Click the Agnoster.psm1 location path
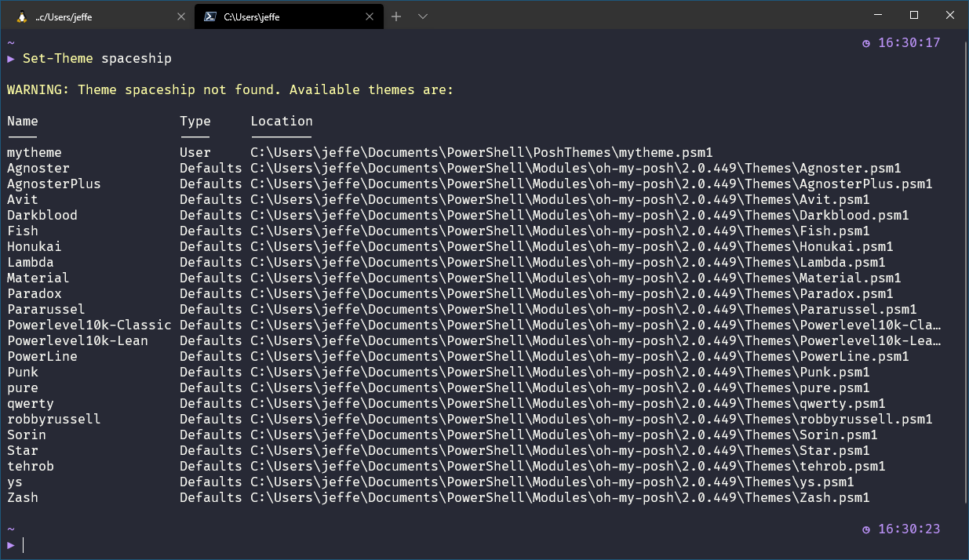 click(x=576, y=169)
